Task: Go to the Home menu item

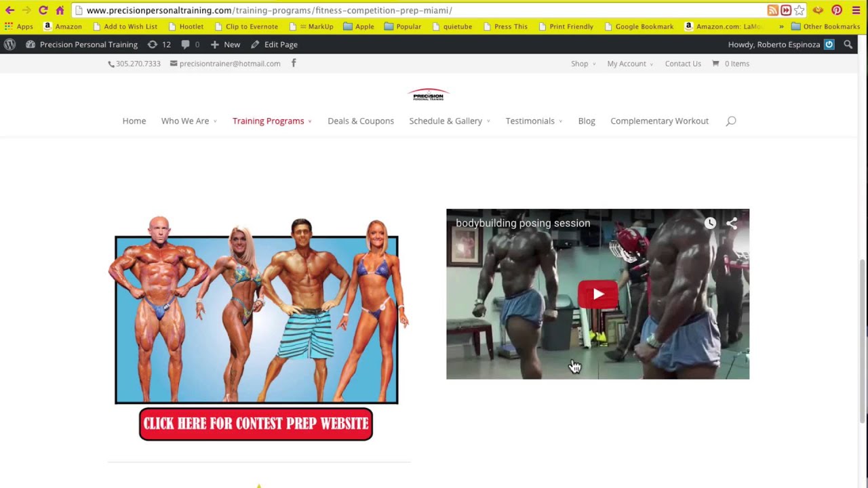Action: 134,121
